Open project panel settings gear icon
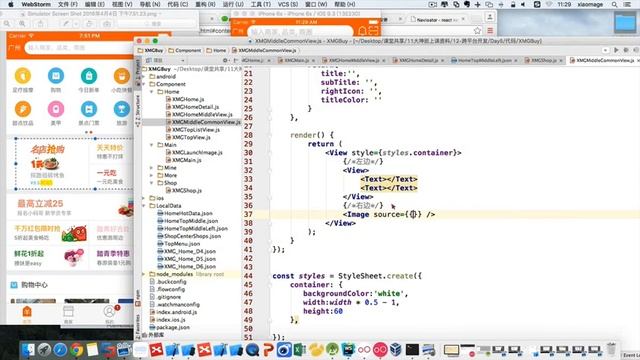 pyautogui.click(x=225, y=60)
